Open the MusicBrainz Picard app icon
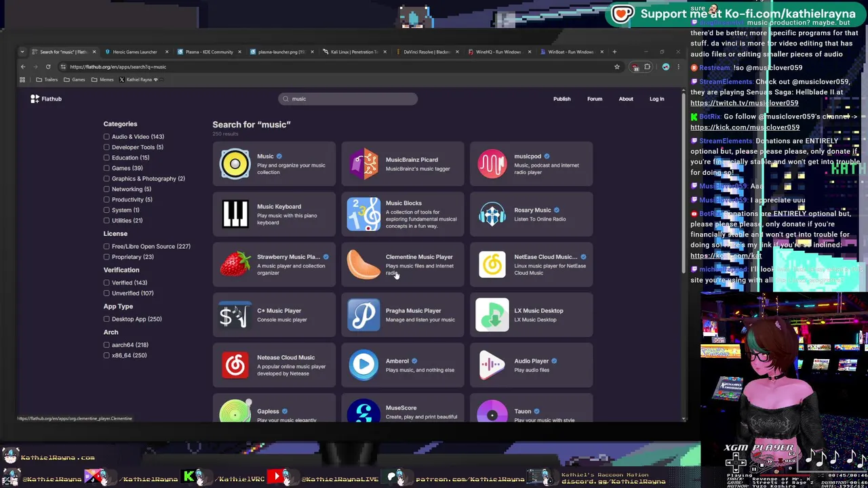This screenshot has height=488, width=868. click(x=363, y=163)
